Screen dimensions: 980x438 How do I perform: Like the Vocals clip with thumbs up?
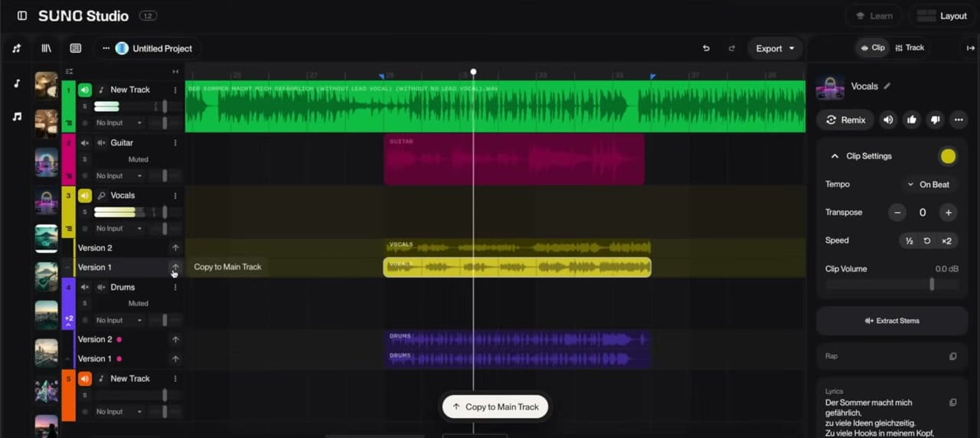[x=911, y=119]
